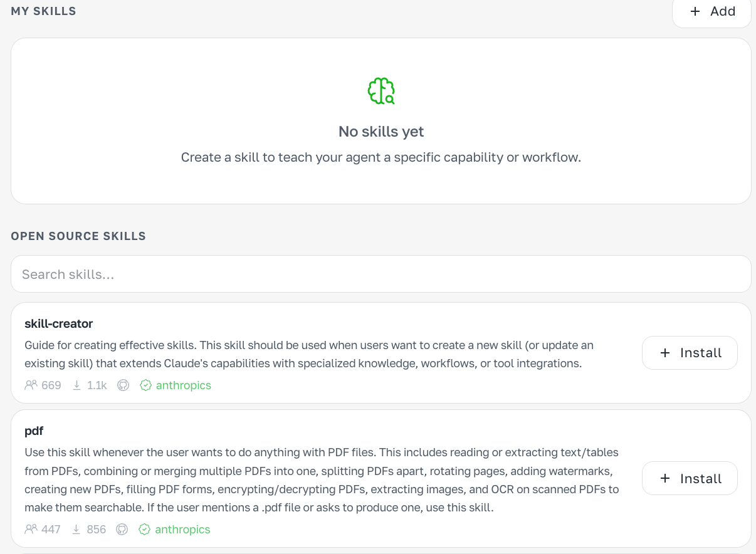The width and height of the screenshot is (756, 554).
Task: Click the verified badge icon on skill-creator
Action: pos(145,385)
